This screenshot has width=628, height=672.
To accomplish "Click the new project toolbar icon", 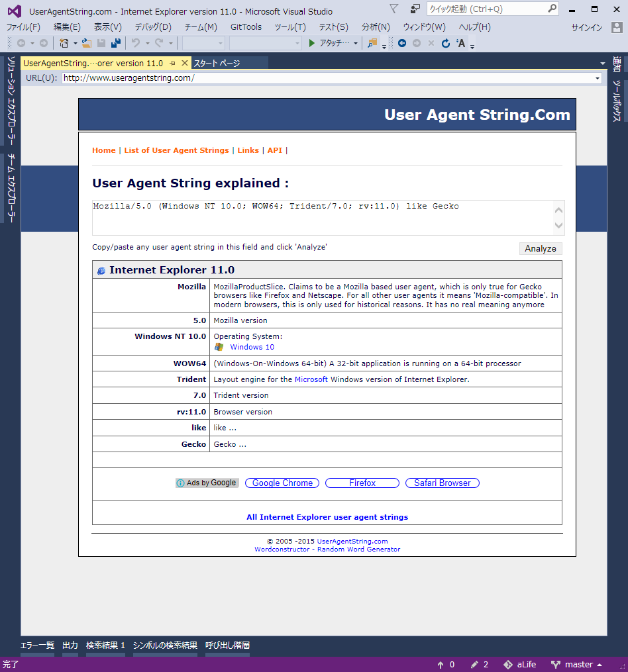I will pos(64,43).
